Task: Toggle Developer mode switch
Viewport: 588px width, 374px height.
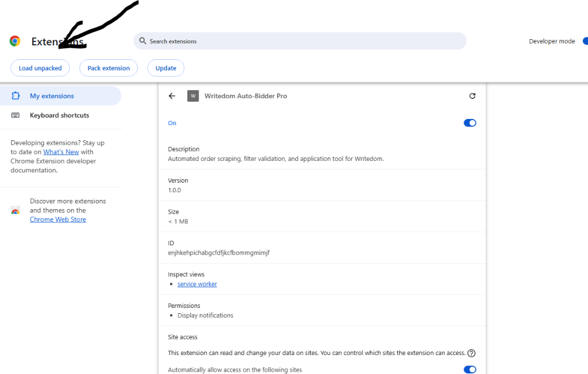Action: click(585, 41)
